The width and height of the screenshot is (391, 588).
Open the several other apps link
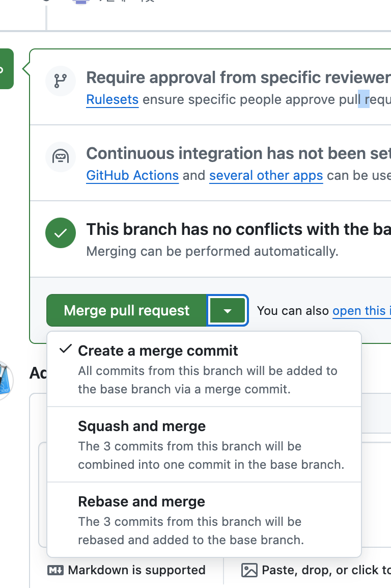(x=266, y=175)
